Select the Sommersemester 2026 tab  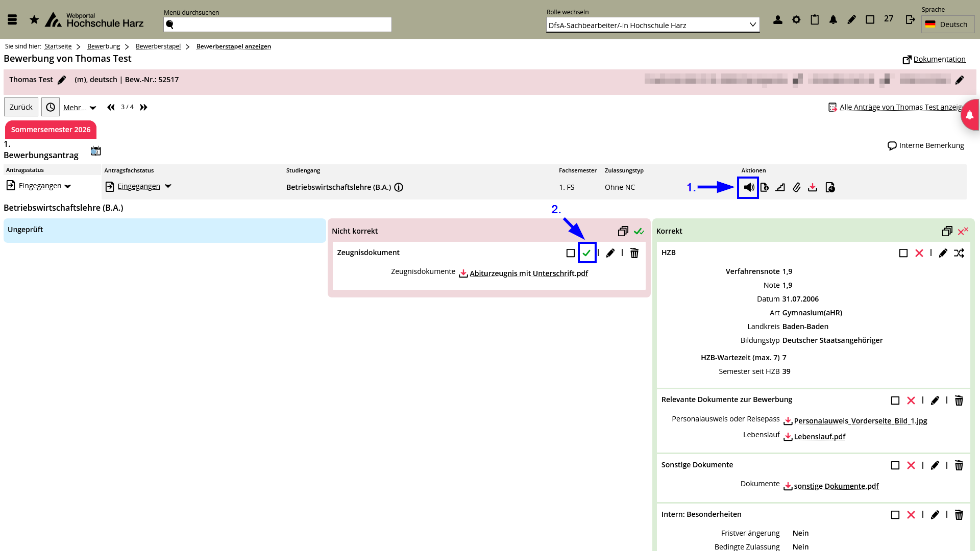(51, 130)
